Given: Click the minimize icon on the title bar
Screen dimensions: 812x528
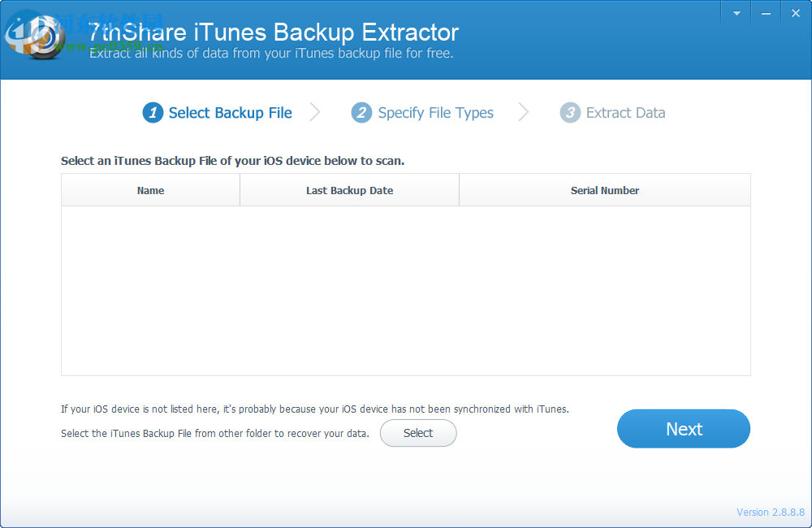Looking at the screenshot, I should click(x=766, y=13).
